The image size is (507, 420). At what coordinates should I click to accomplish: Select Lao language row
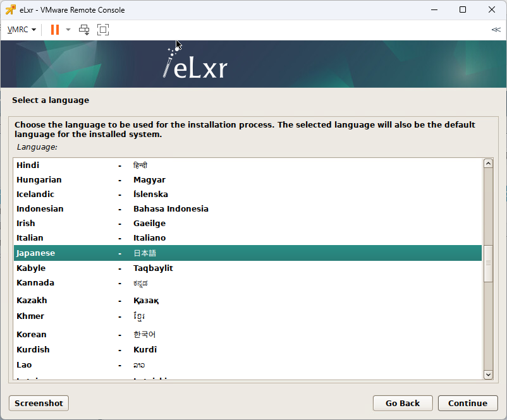(x=248, y=365)
